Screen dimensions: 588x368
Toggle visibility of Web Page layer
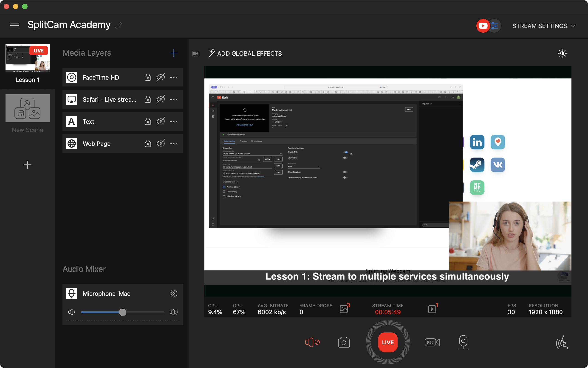coord(161,144)
